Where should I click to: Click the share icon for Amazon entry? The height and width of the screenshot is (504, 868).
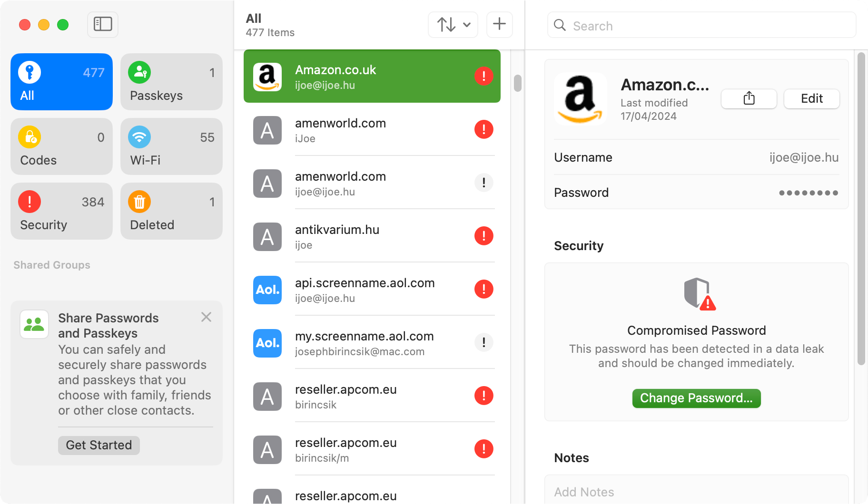point(749,98)
